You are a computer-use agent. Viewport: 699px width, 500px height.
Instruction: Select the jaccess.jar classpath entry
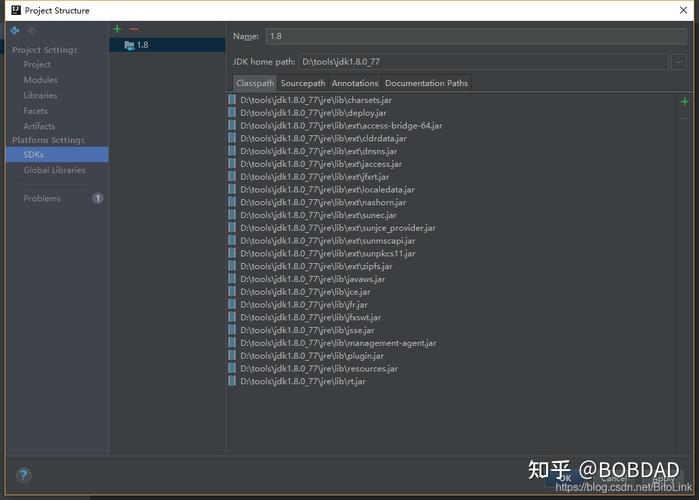tap(321, 164)
